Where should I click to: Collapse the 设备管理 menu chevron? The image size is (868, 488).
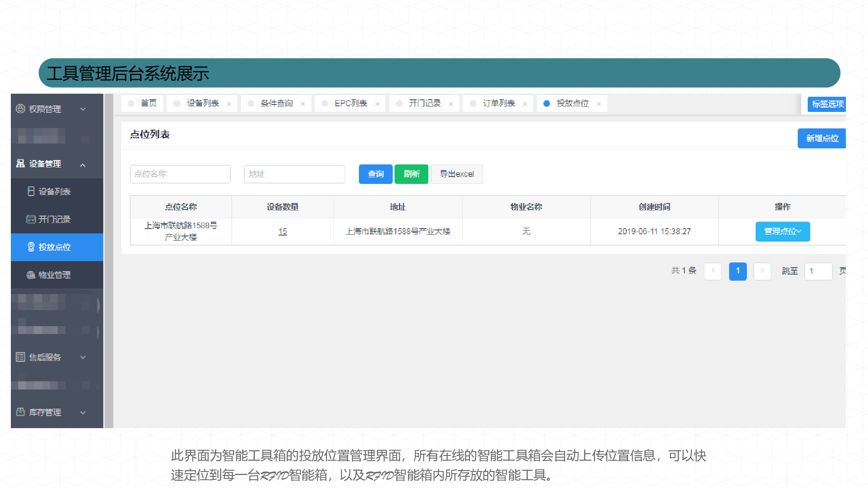pyautogui.click(x=83, y=164)
